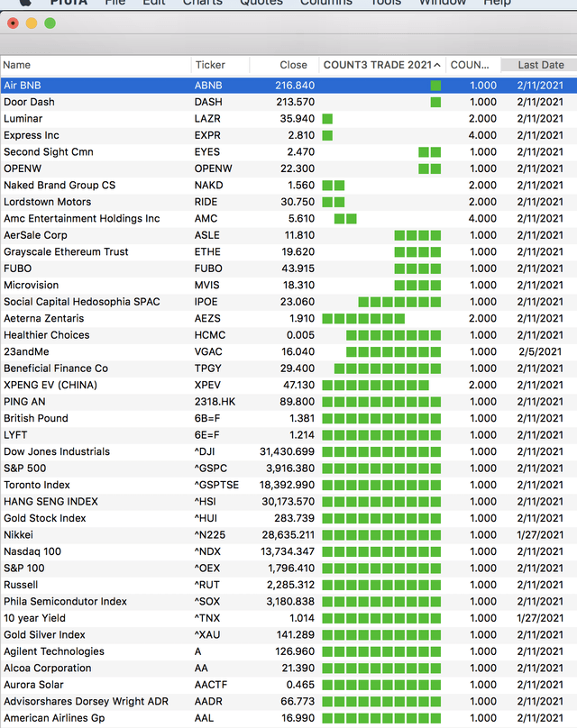Select AerSale Corp row

click(288, 235)
